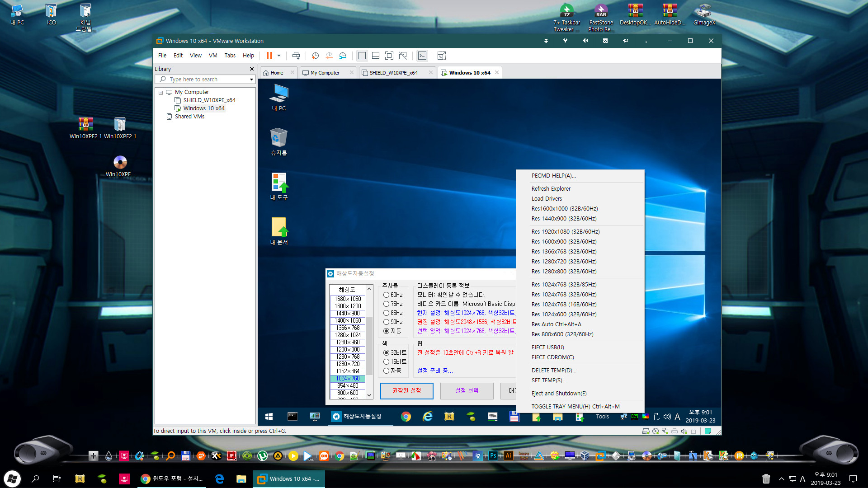Close the Library panel
This screenshot has width=868, height=488.
252,69
